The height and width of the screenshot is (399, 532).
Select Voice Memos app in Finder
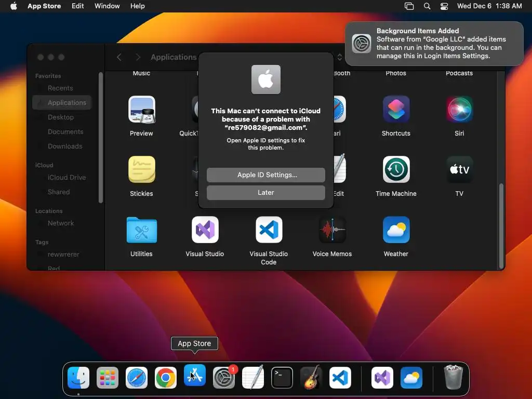click(x=332, y=230)
